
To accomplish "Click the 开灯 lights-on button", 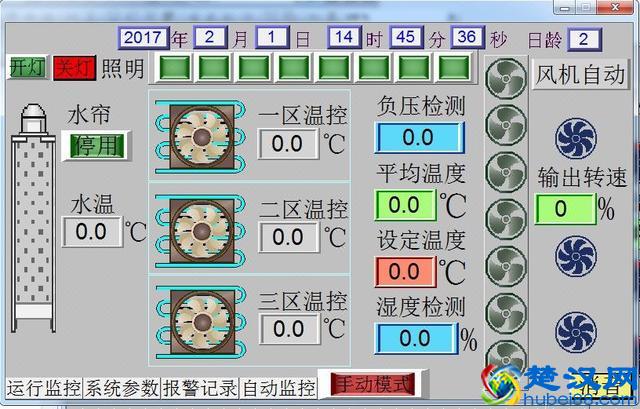I will pyautogui.click(x=27, y=67).
